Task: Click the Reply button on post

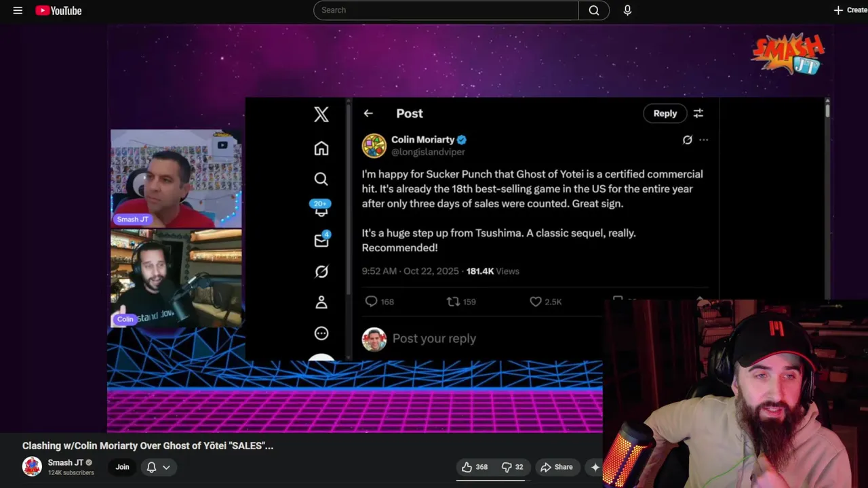Action: pos(665,113)
